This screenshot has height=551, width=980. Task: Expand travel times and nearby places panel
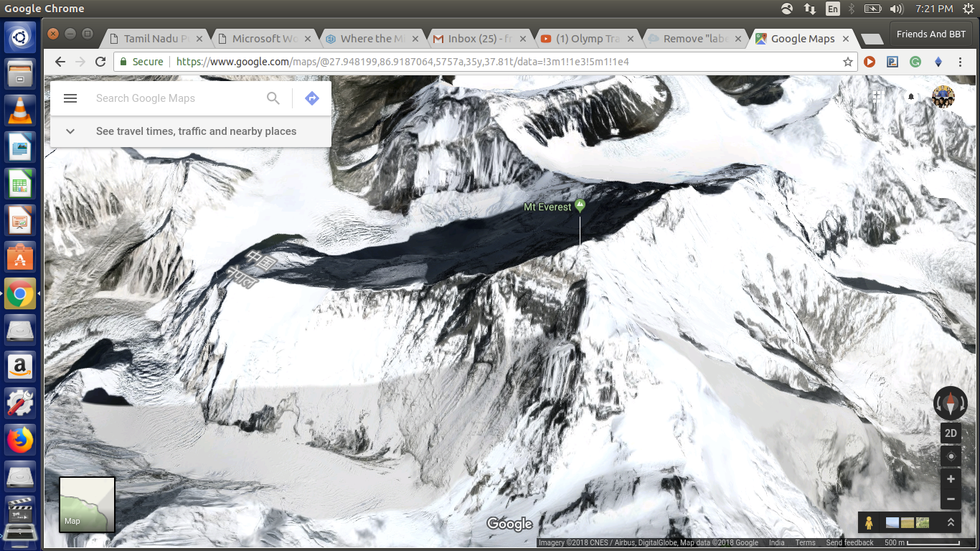(x=191, y=131)
